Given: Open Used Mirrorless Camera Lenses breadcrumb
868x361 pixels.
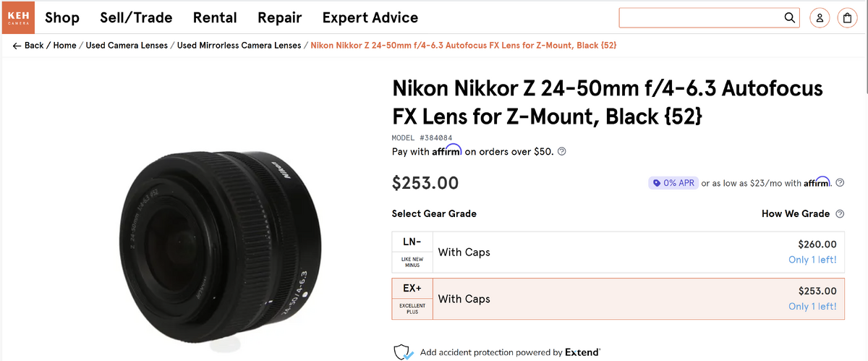Looking at the screenshot, I should [239, 46].
